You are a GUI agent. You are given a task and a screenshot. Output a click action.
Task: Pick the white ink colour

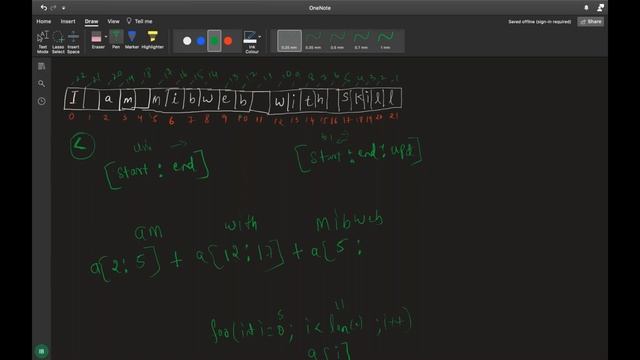(x=187, y=41)
